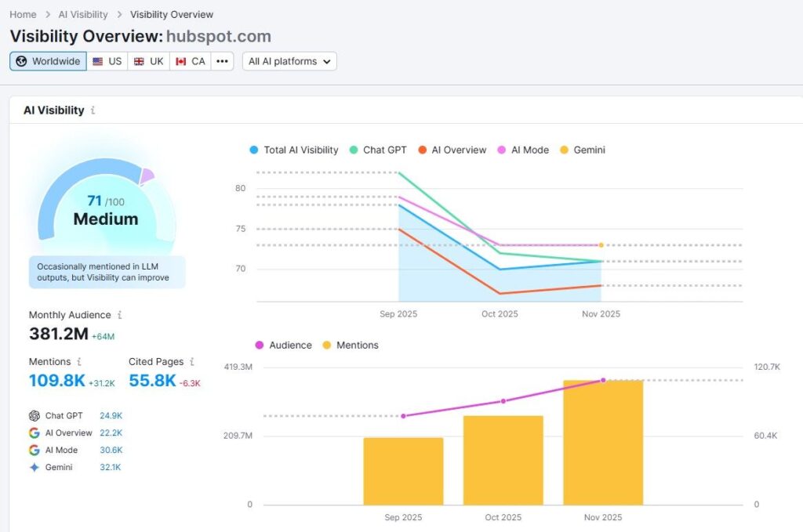The height and width of the screenshot is (532, 803).
Task: Open the AI Visibility breadcrumb
Action: 83,14
